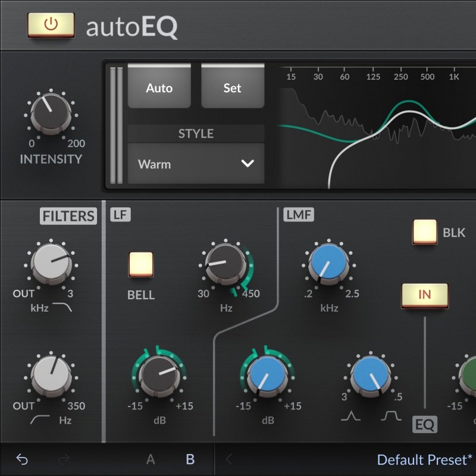Click the high-pass filter curve icon
476x476 pixels.
40,419
